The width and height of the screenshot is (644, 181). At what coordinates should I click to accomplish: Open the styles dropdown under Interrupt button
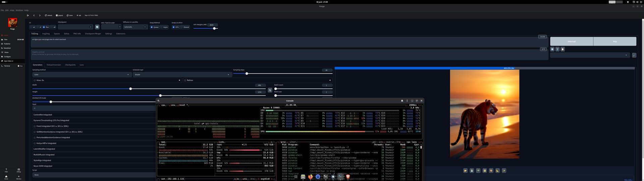(590, 55)
